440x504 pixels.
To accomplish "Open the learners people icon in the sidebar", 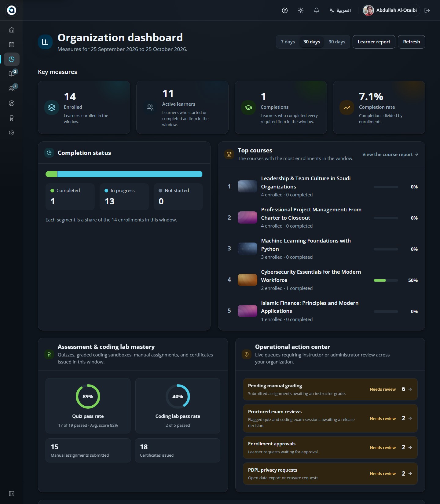I will pos(12,89).
